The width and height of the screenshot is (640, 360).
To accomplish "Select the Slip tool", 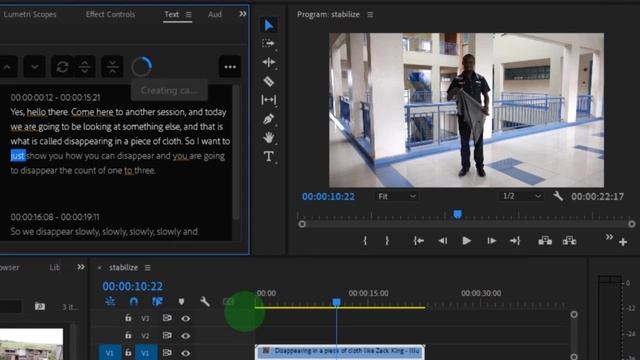I will (x=269, y=100).
